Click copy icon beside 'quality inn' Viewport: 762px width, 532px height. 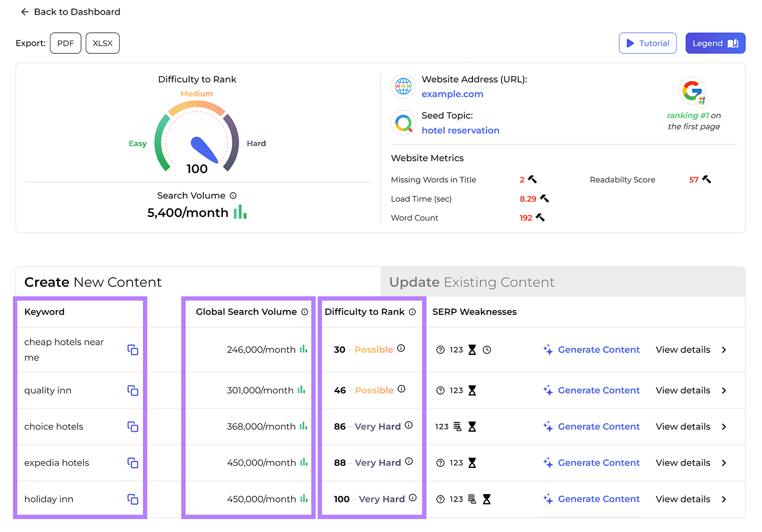click(132, 391)
